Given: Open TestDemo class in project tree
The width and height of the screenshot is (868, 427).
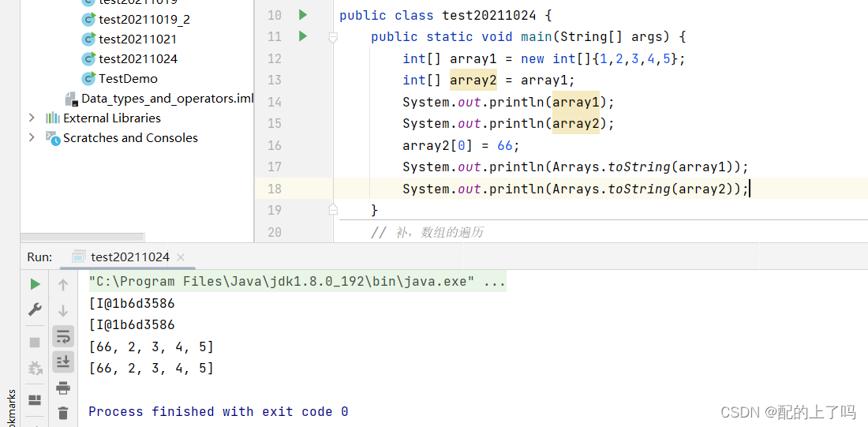Looking at the screenshot, I should pos(128,79).
